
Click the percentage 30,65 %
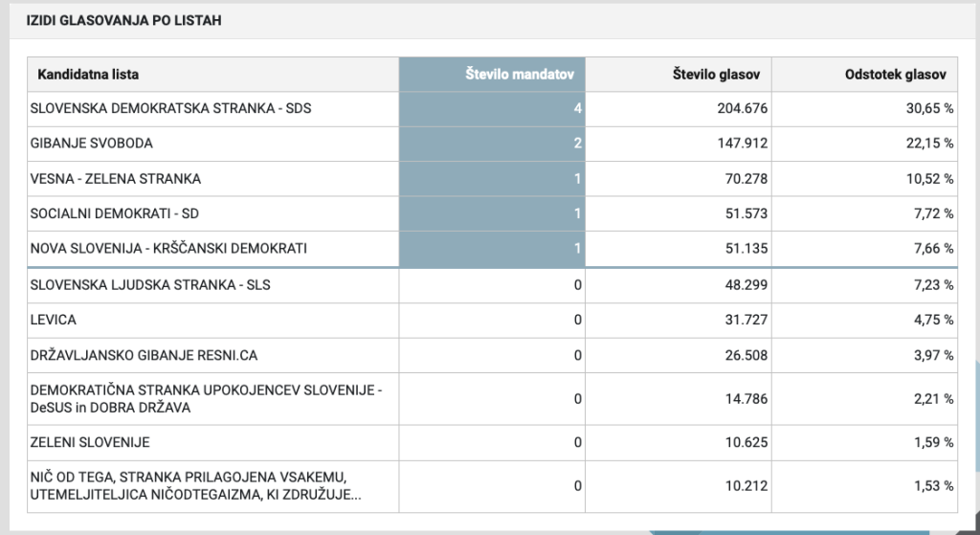click(930, 109)
